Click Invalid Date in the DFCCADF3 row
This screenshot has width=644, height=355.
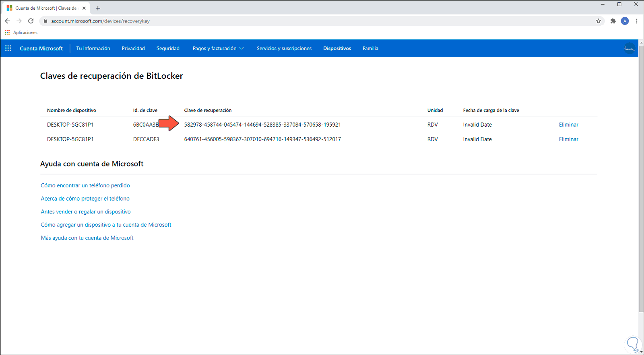pos(477,139)
